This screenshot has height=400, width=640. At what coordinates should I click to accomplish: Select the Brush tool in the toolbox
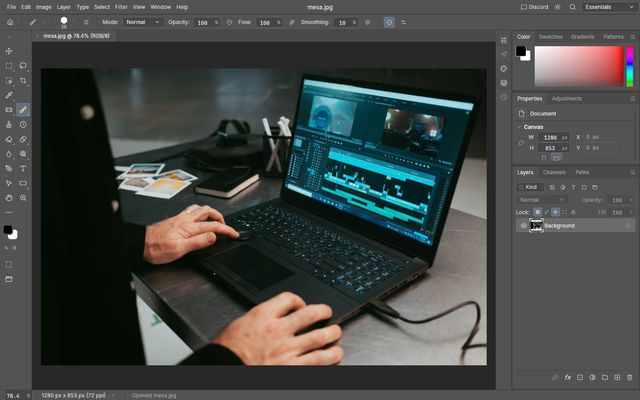click(23, 109)
